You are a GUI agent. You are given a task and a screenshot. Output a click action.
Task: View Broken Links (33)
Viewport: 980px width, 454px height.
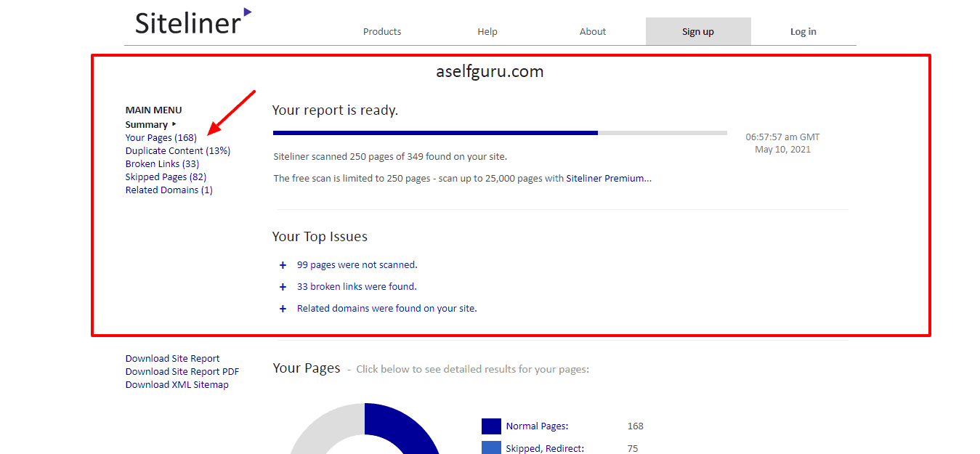tap(162, 163)
